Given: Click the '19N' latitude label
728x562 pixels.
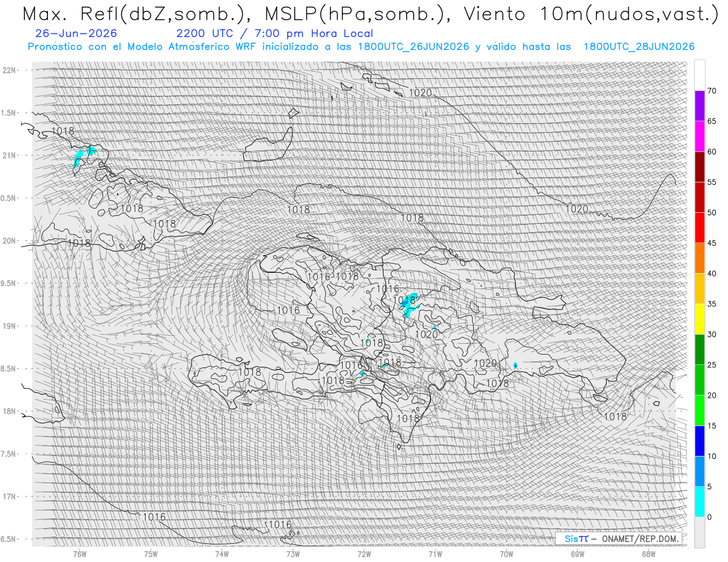Looking at the screenshot, I should pyautogui.click(x=9, y=326).
